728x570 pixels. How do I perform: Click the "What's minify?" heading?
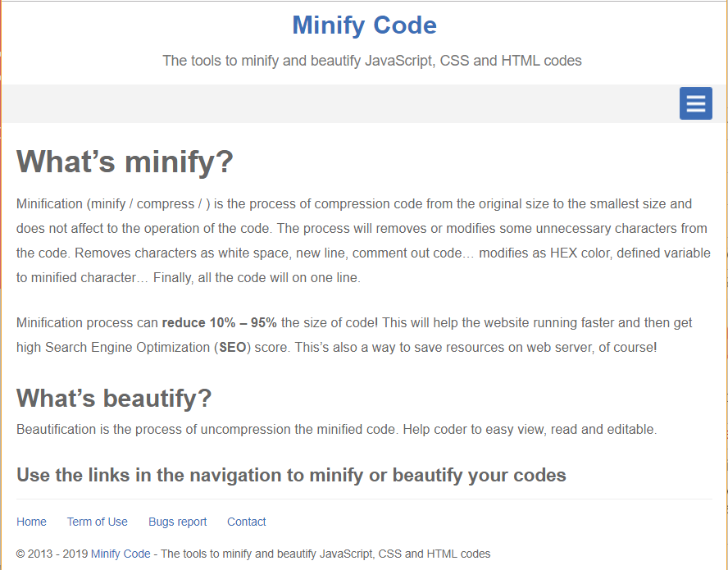125,162
